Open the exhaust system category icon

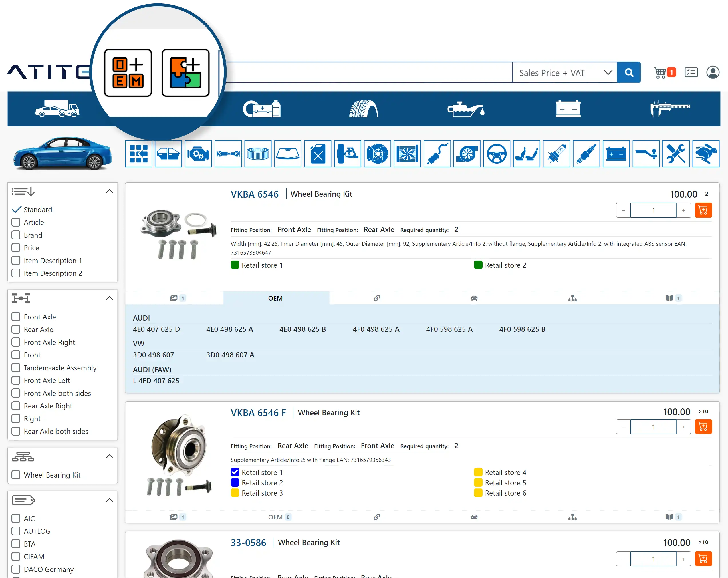tap(437, 154)
